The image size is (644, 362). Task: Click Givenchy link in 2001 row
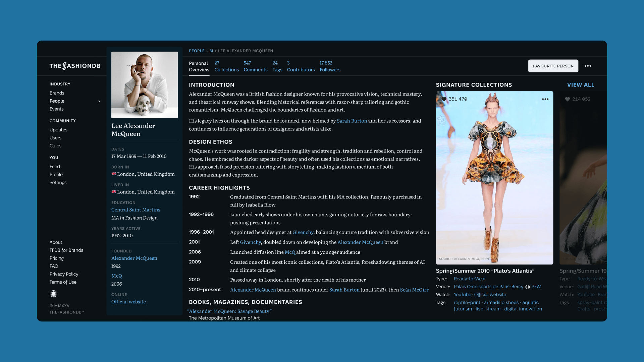pos(251,242)
